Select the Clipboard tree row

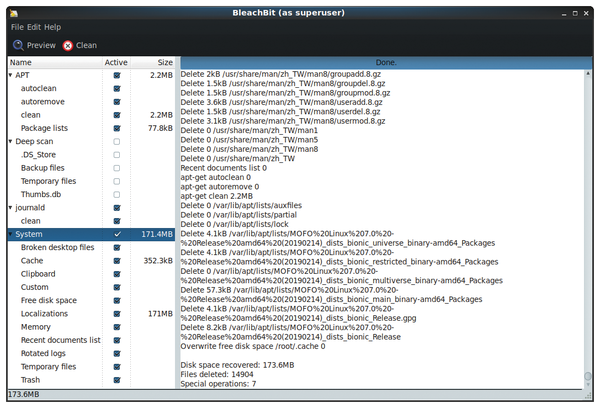(x=91, y=274)
